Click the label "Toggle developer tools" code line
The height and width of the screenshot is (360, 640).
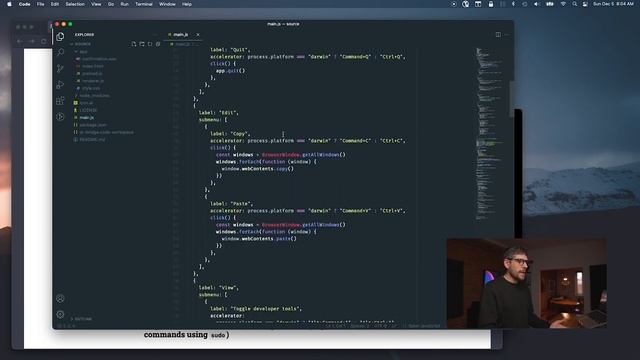click(256, 309)
